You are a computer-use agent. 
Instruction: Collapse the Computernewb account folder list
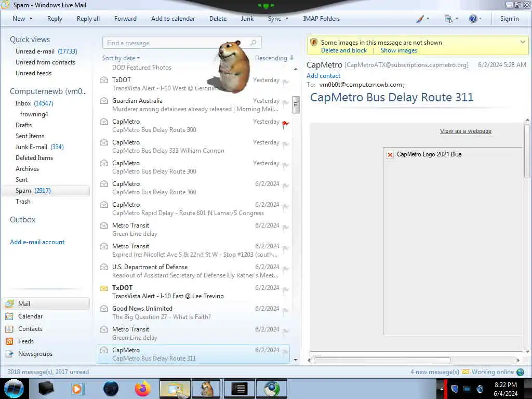[48, 91]
